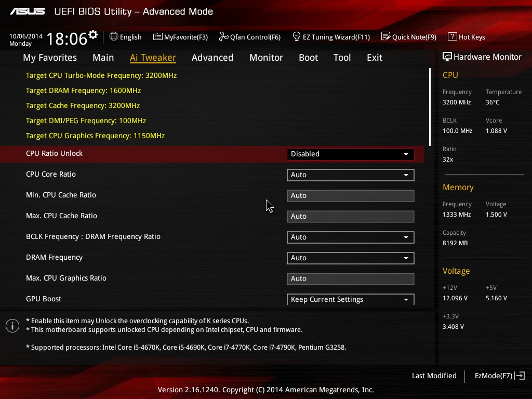Click Target DMI/PEG Frequency: 100MHz text
This screenshot has height=399, width=532.
click(x=86, y=121)
